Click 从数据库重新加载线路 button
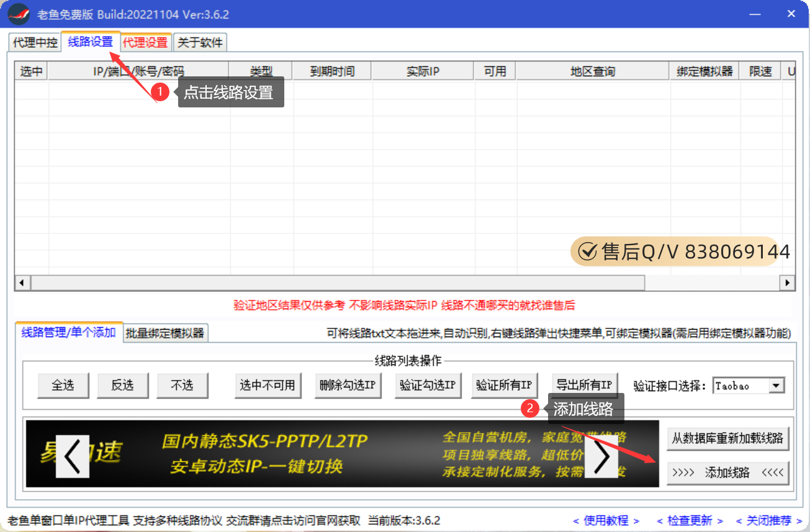Viewport: 810px width, 532px height. coord(727,438)
